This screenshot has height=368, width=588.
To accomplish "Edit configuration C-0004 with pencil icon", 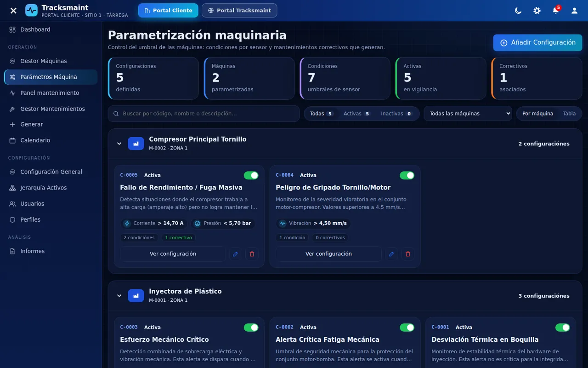I will (391, 254).
